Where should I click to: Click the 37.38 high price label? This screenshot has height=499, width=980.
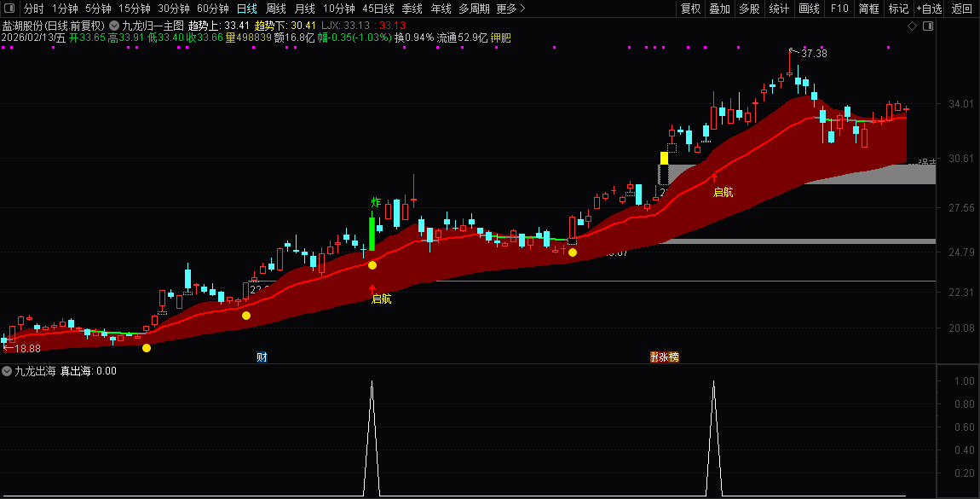[x=814, y=54]
